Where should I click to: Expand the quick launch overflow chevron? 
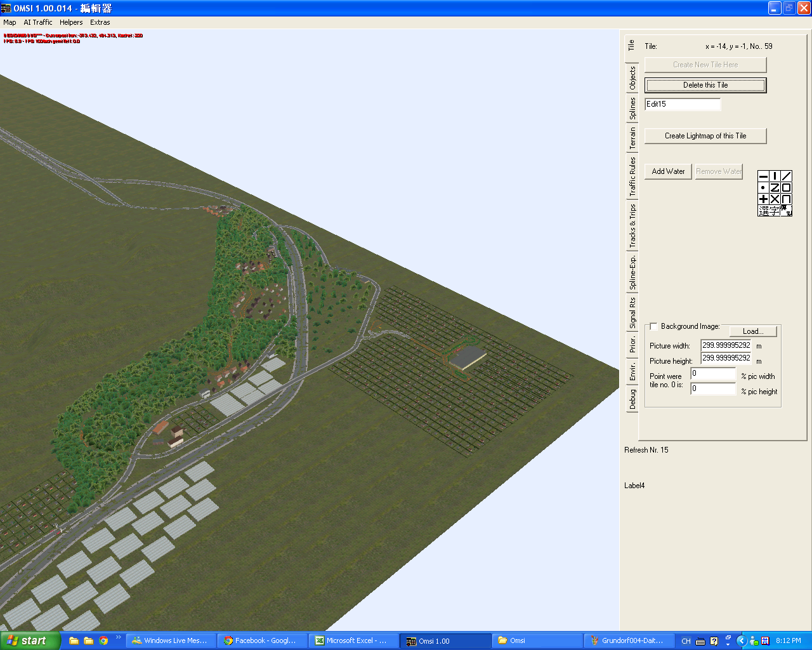click(118, 637)
